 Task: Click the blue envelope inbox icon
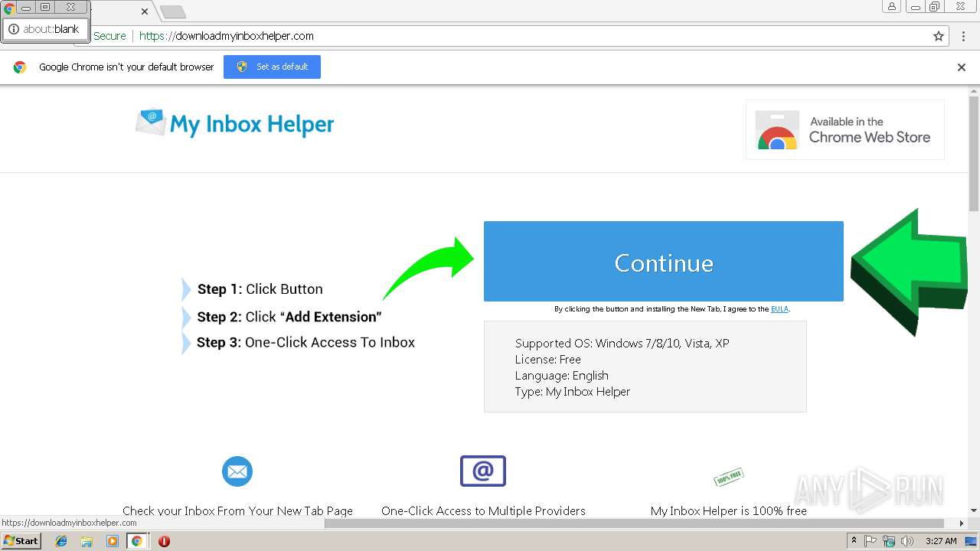(237, 471)
